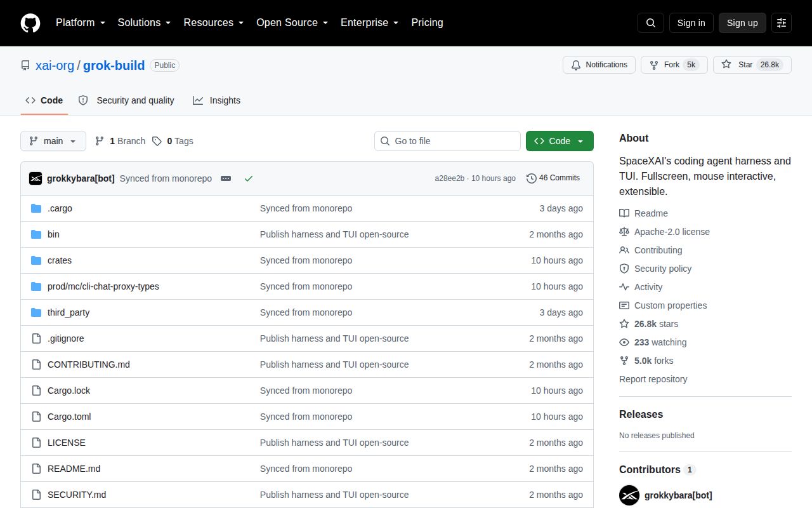Click the Custom properties icon
This screenshot has width=812, height=508.
tap(624, 305)
